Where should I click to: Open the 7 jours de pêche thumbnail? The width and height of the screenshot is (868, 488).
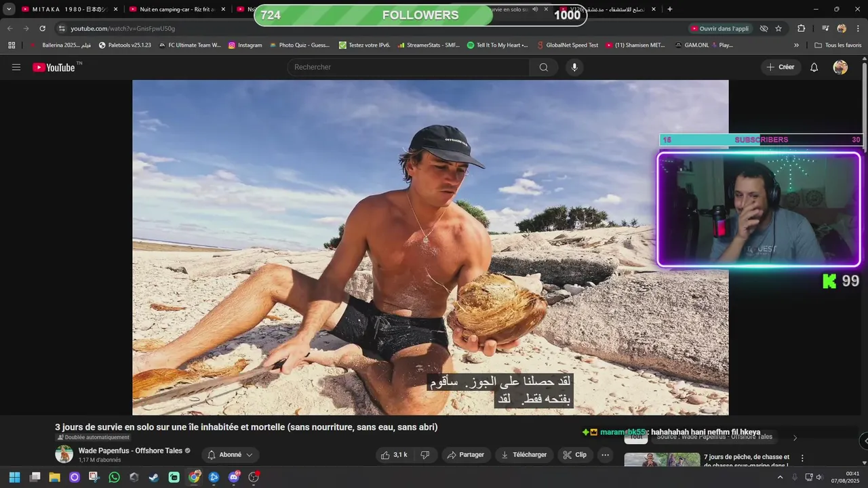[662, 460]
